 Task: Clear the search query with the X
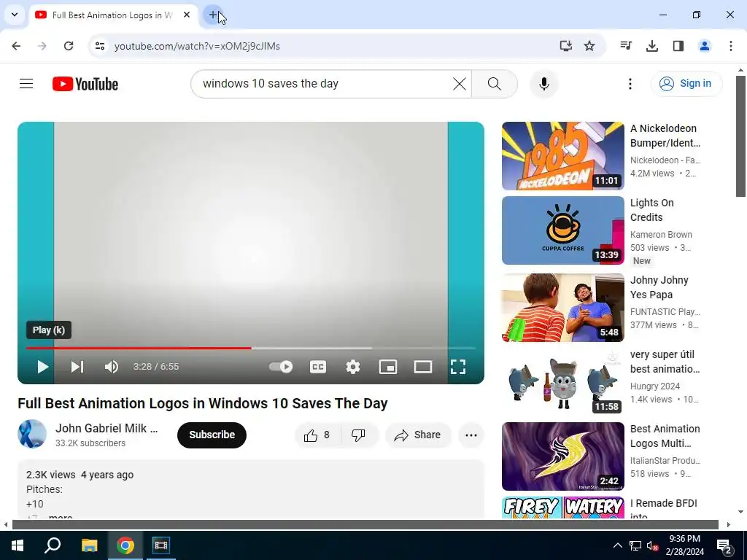(460, 84)
